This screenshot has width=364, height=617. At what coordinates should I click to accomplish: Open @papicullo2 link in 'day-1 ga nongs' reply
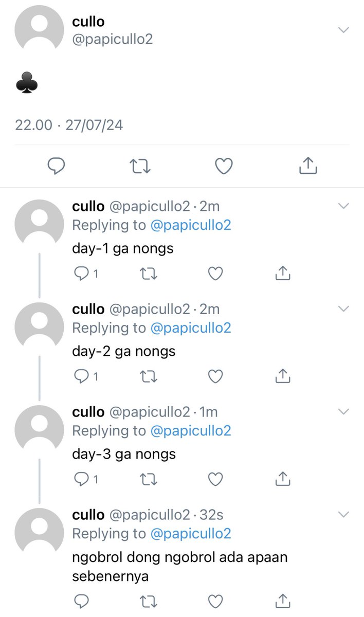coord(190,225)
